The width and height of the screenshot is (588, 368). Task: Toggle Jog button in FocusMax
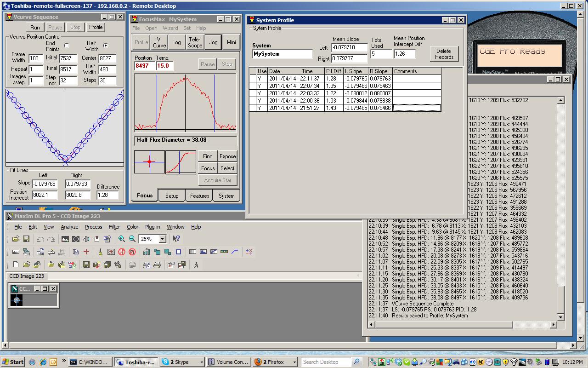pos(213,42)
